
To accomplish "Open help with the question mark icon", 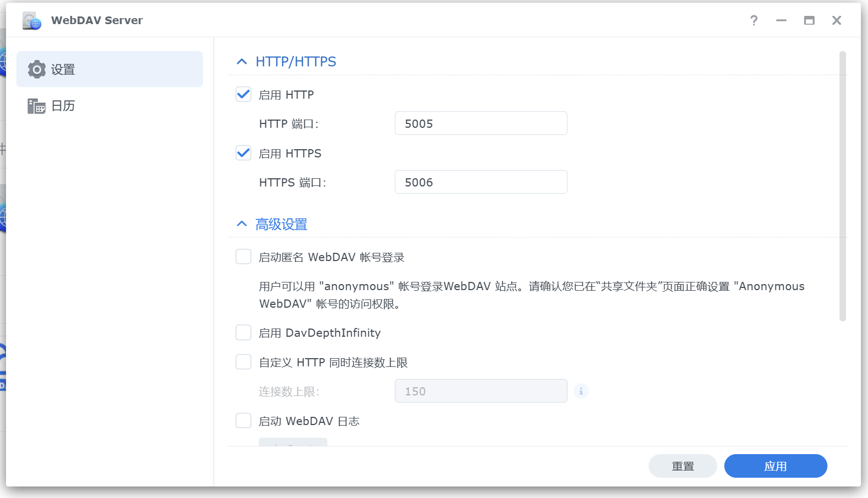I will pyautogui.click(x=754, y=21).
